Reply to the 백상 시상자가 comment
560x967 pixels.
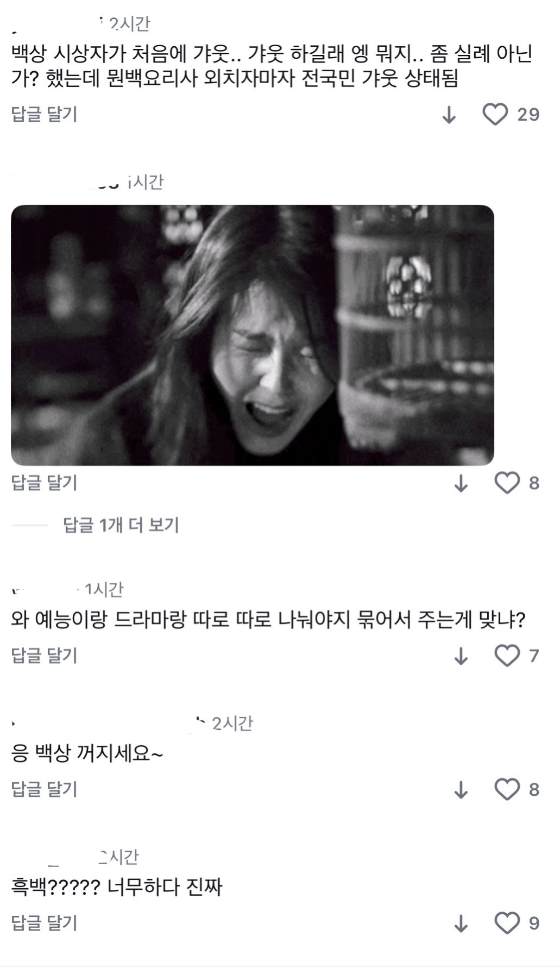tap(45, 114)
